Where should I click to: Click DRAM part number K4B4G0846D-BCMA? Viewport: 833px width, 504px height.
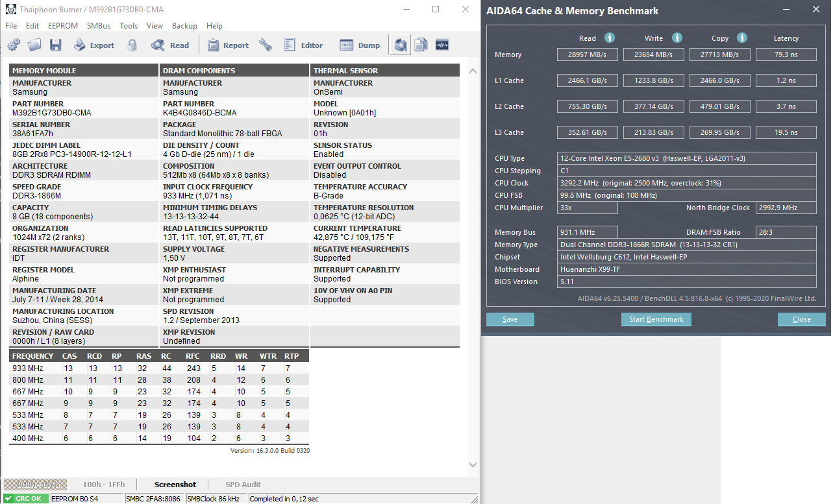click(x=199, y=113)
